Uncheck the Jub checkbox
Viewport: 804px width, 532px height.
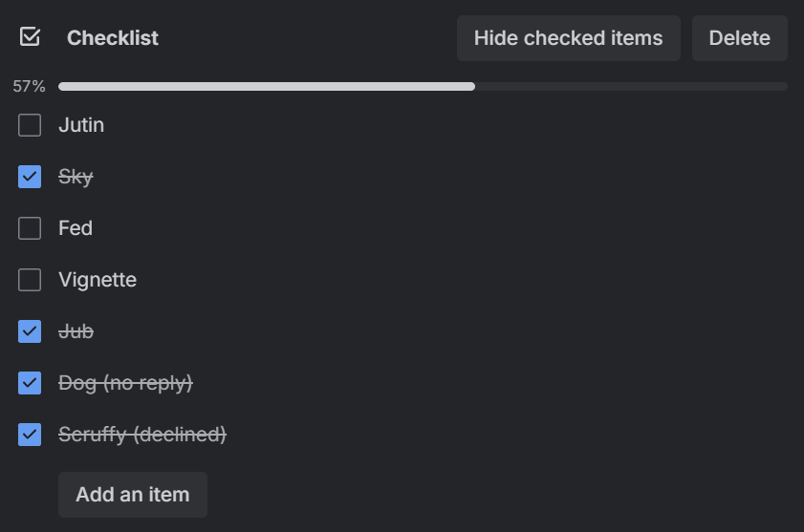(30, 331)
